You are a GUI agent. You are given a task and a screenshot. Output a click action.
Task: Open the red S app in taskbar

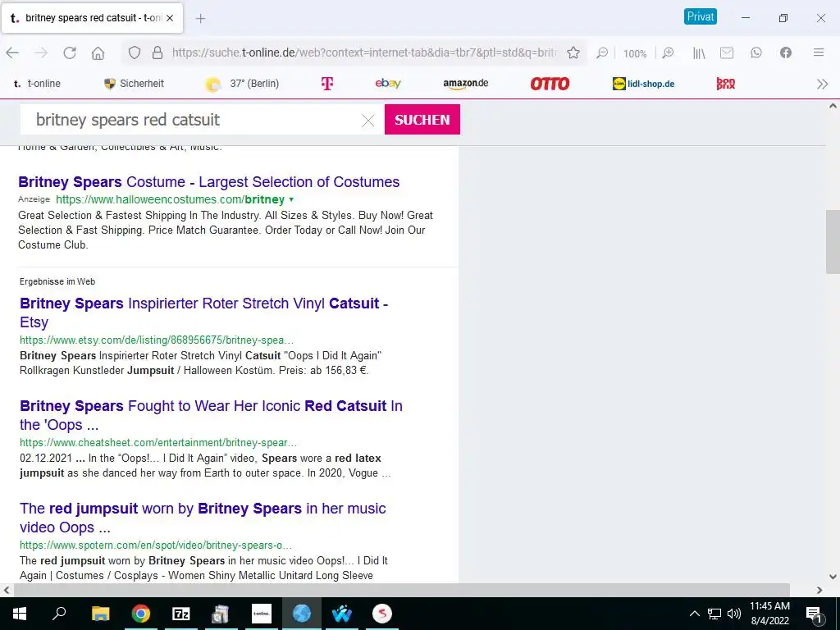pyautogui.click(x=382, y=614)
